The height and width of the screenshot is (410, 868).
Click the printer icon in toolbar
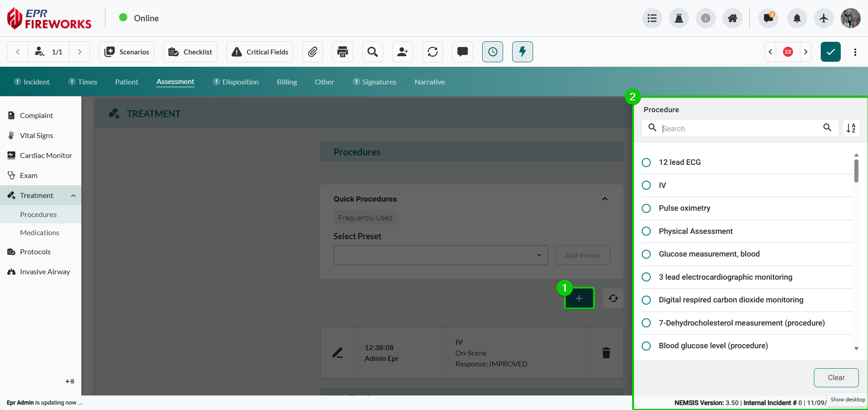point(343,52)
